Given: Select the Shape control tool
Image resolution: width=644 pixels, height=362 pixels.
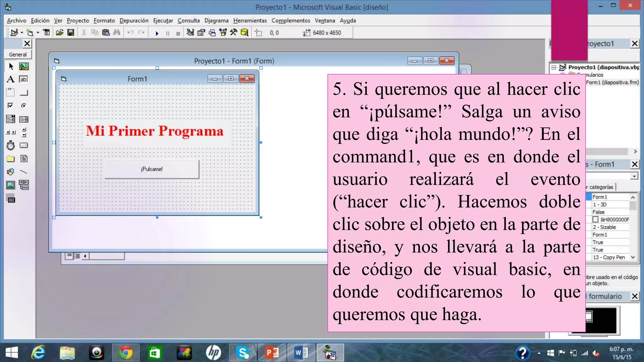Looking at the screenshot, I should pyautogui.click(x=10, y=172).
